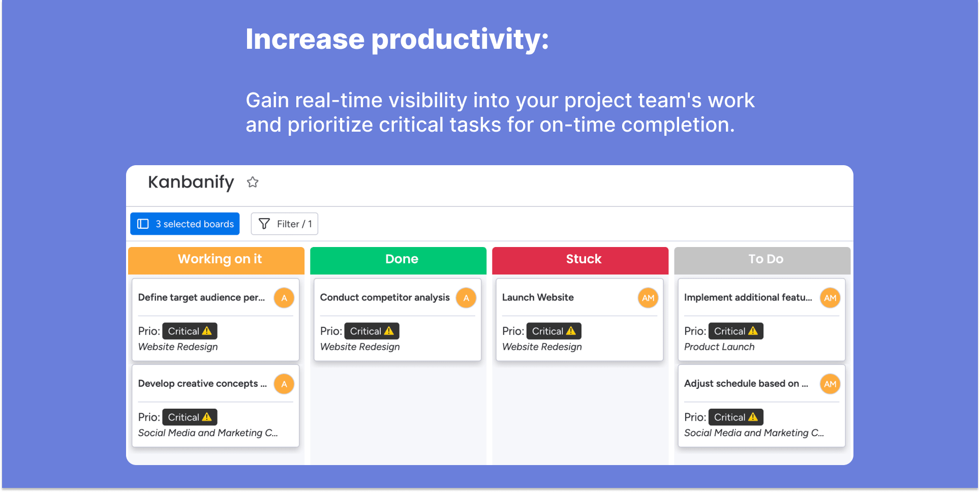Click the filter funnel icon
Image resolution: width=980 pixels, height=492 pixels.
[x=264, y=224]
